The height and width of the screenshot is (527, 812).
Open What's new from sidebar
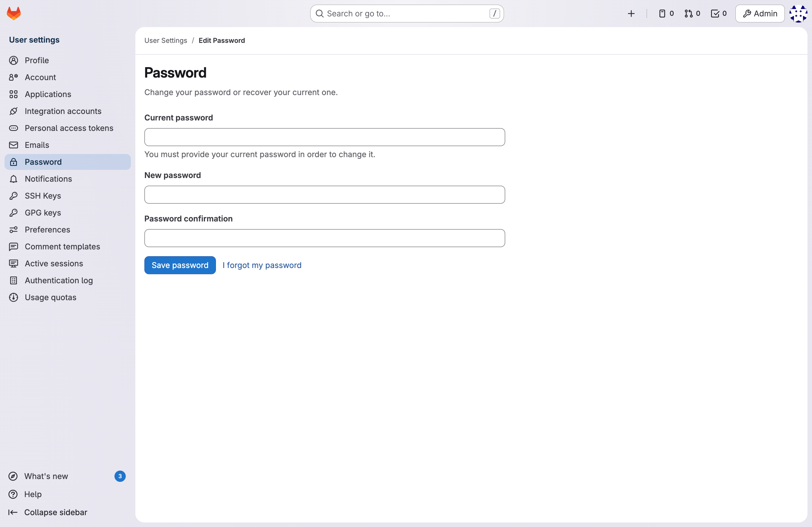coord(46,476)
